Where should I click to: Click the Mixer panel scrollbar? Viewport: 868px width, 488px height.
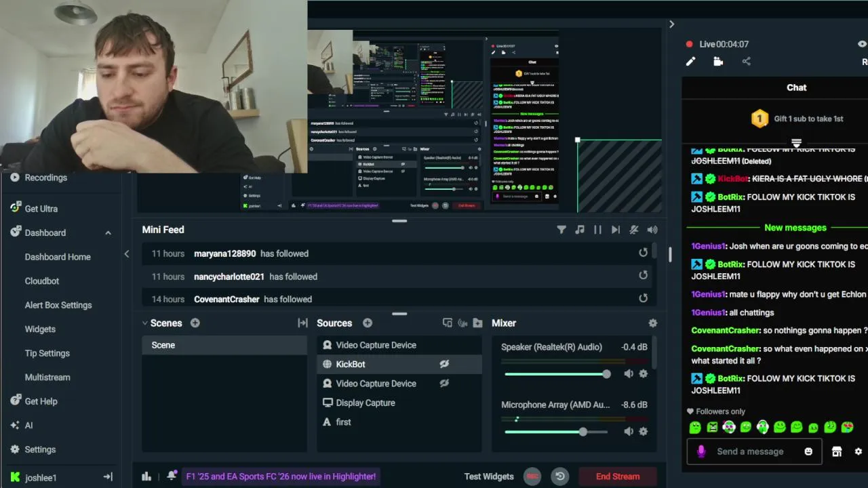coord(654,353)
